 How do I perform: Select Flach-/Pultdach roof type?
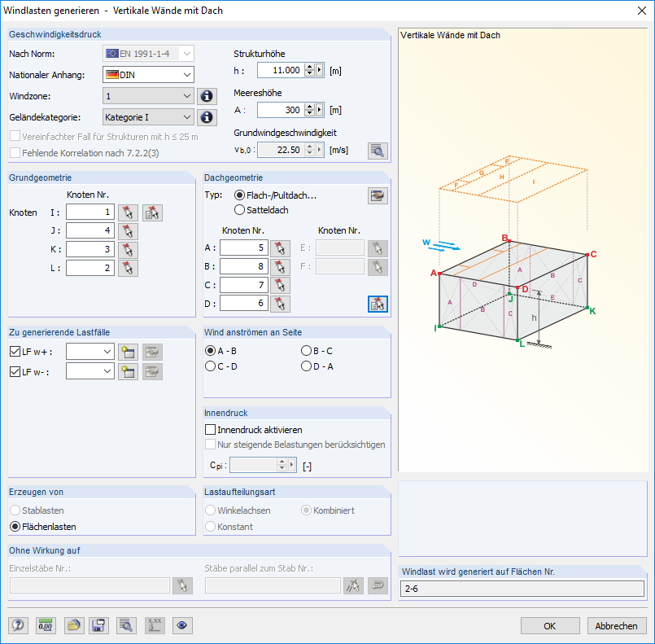239,195
